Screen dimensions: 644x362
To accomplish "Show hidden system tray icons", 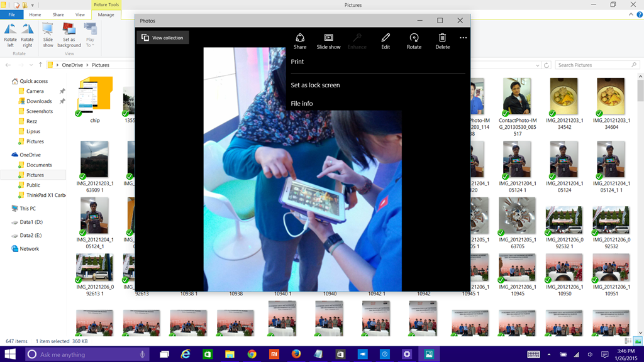I will click(549, 354).
